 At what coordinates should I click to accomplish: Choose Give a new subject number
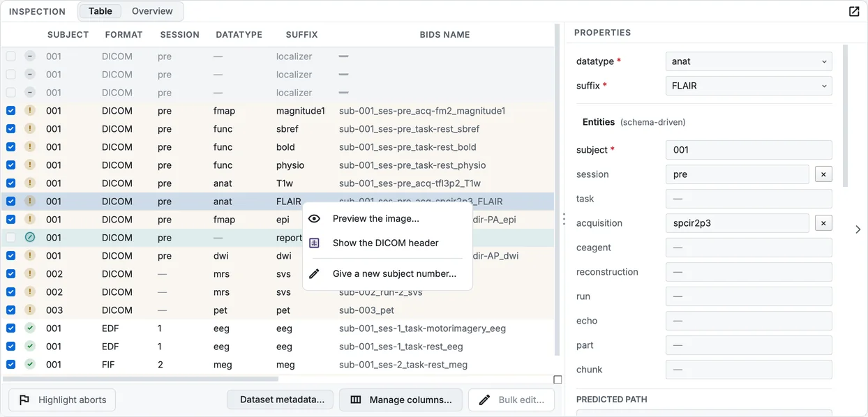387,273
